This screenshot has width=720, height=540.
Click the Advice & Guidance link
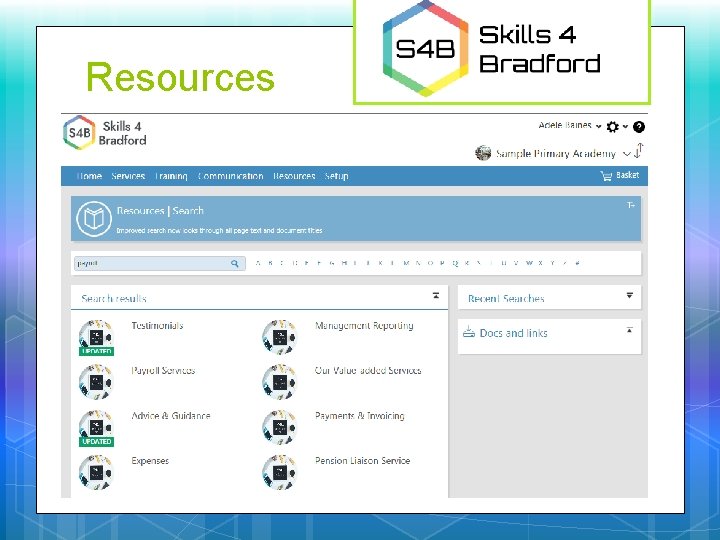click(x=171, y=416)
